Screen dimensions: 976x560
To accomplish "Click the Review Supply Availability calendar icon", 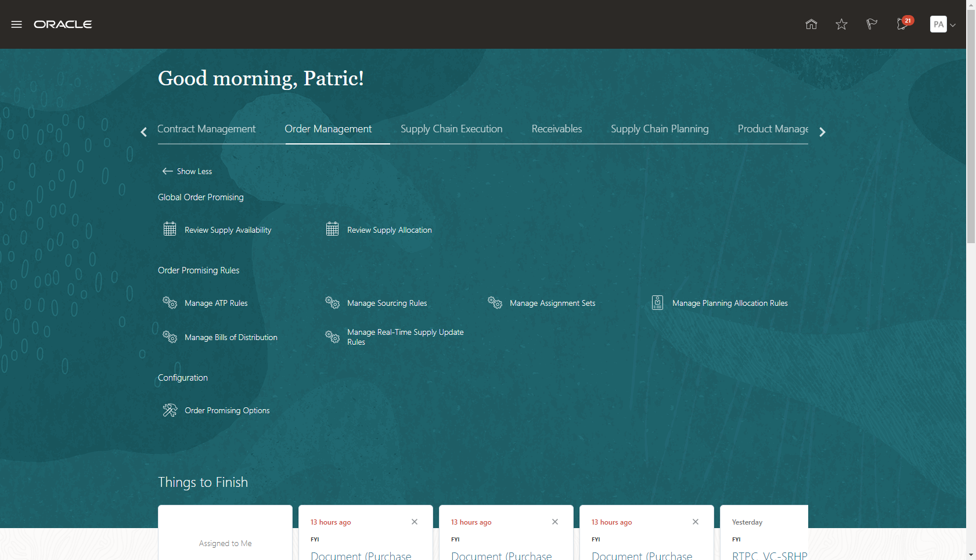I will 170,229.
